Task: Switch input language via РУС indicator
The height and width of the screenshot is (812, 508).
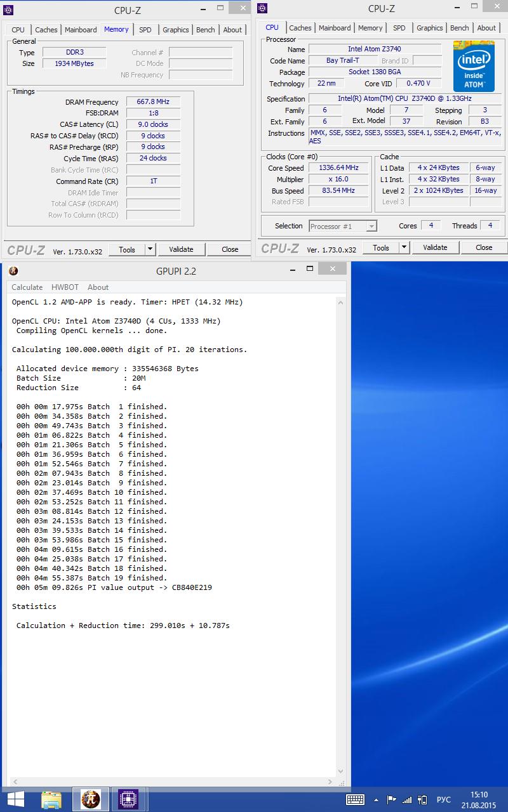Action: 444,800
